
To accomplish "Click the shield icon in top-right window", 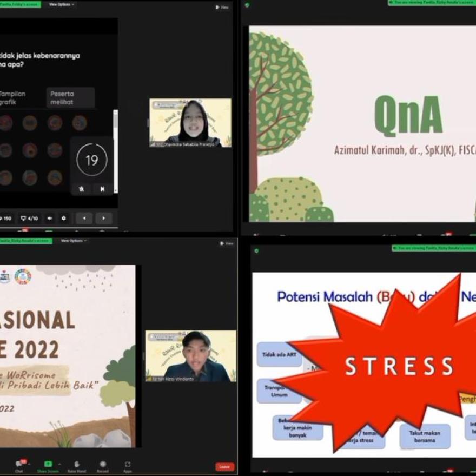I will point(247,5).
